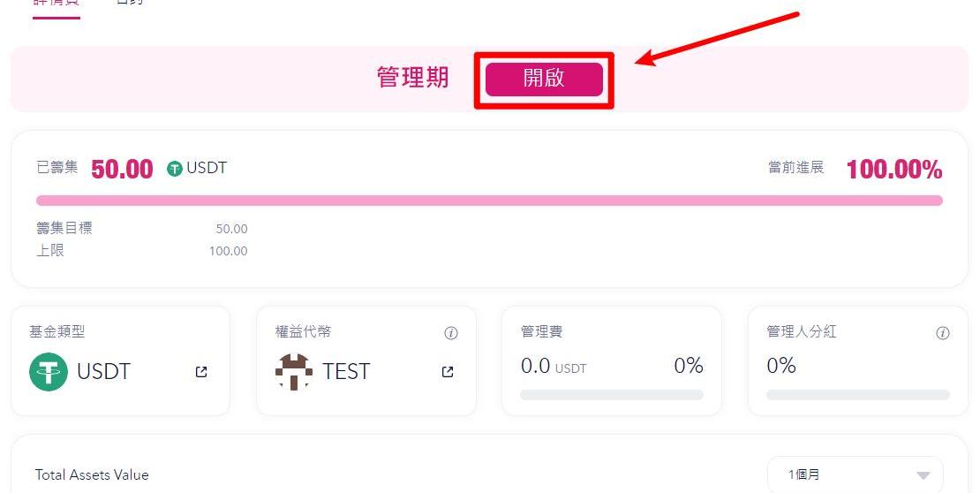The height and width of the screenshot is (493, 980).
Task: Click the Total Assets Value heading
Action: pos(92,474)
